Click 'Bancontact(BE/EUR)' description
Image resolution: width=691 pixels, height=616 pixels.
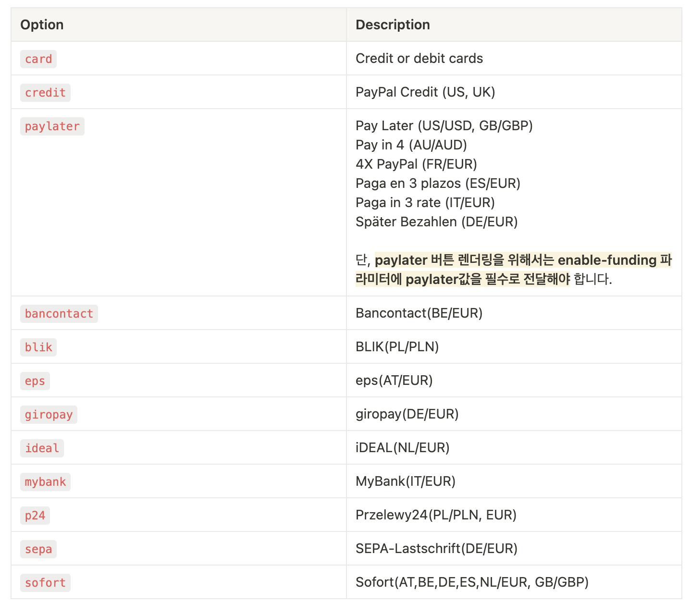419,313
